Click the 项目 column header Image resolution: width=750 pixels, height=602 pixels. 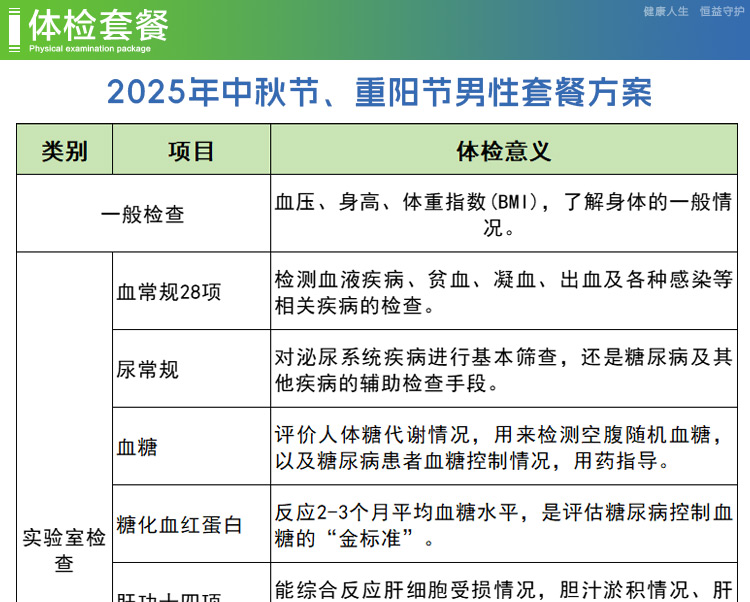pos(191,151)
